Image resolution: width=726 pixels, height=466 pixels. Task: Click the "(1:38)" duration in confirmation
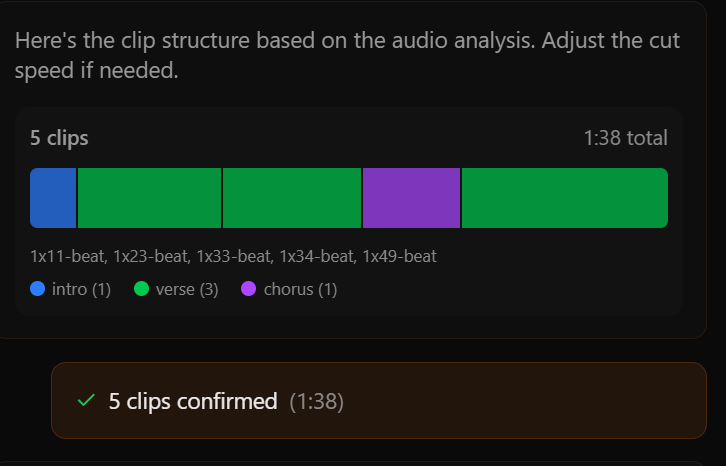[x=317, y=402]
